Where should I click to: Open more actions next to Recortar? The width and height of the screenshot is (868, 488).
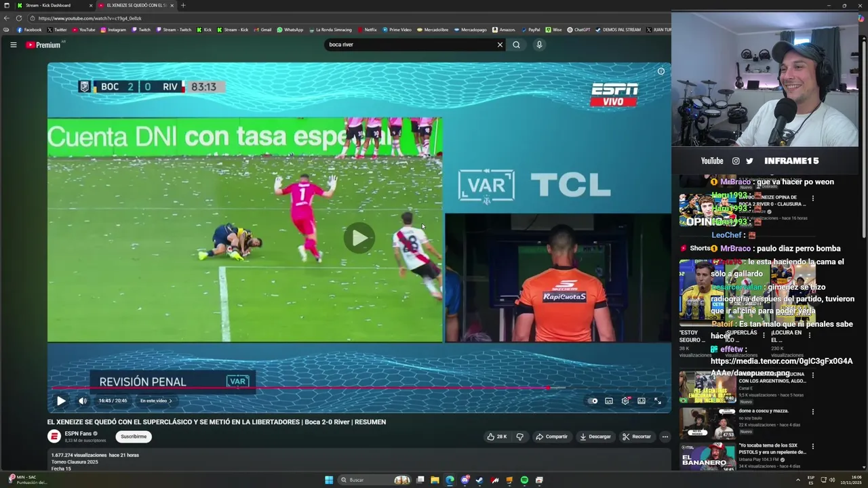[665, 436]
